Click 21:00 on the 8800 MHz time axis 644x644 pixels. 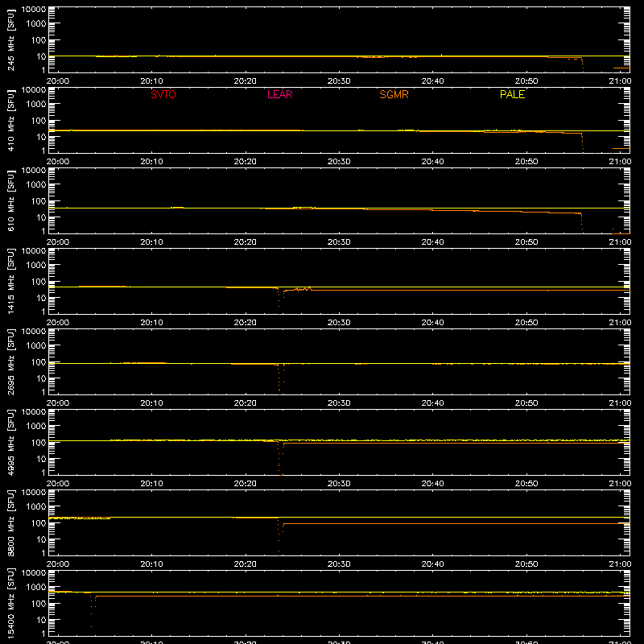click(x=620, y=564)
